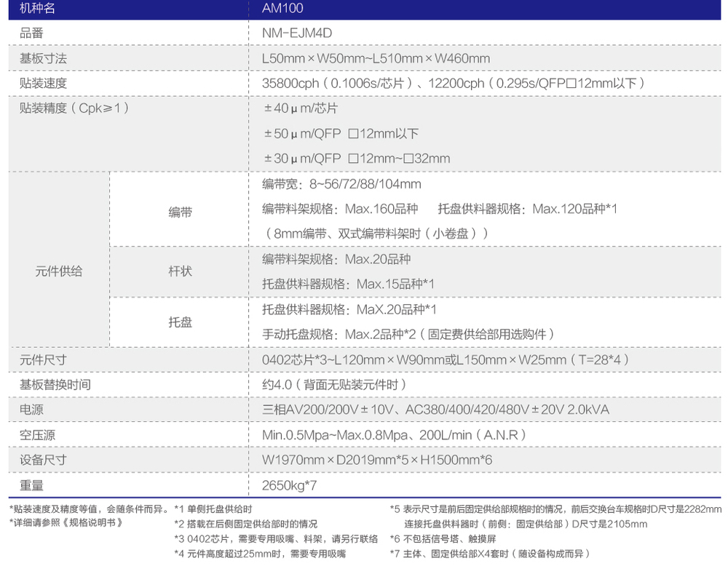
Task: Select the 基板寸法 row label
Action: [x=43, y=58]
